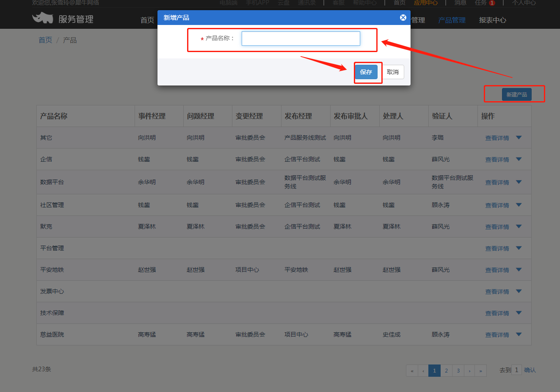View details of 平安地铁 product
Viewport: 560px width, 392px height.
tap(497, 270)
